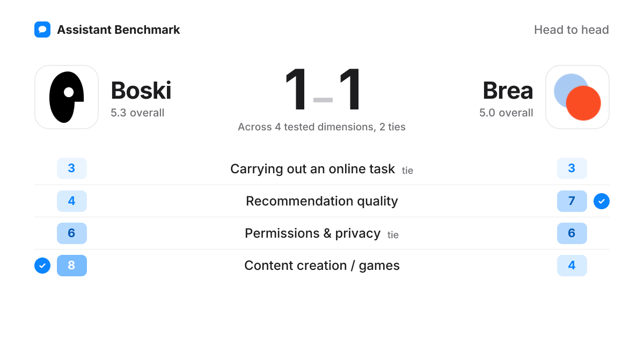Viewport: 644px width, 338px height.
Task: Select Brea's score badge 4 for content creation
Action: point(572,266)
